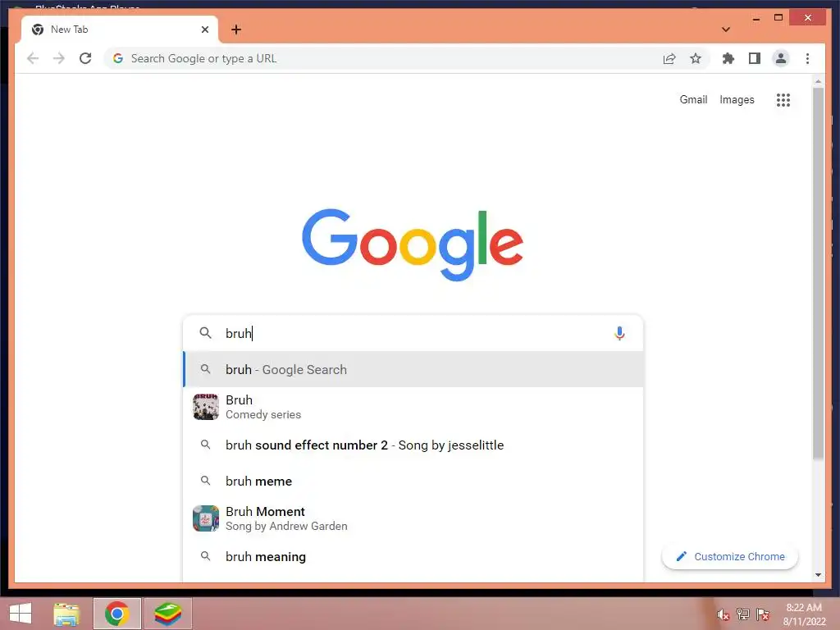The width and height of the screenshot is (840, 630).
Task: Open the tab search chevron
Action: tap(725, 30)
